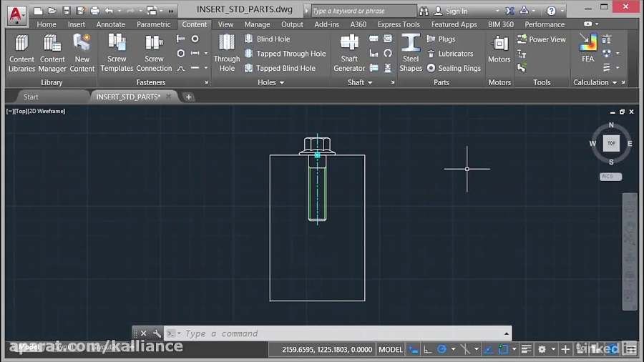
Task: Close the command line with X
Action: (x=143, y=333)
